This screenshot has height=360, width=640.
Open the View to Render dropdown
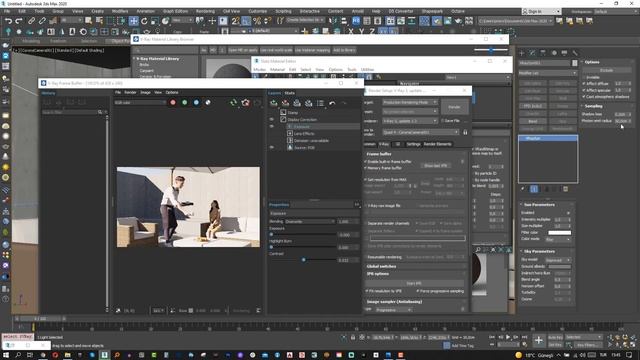pos(420,132)
